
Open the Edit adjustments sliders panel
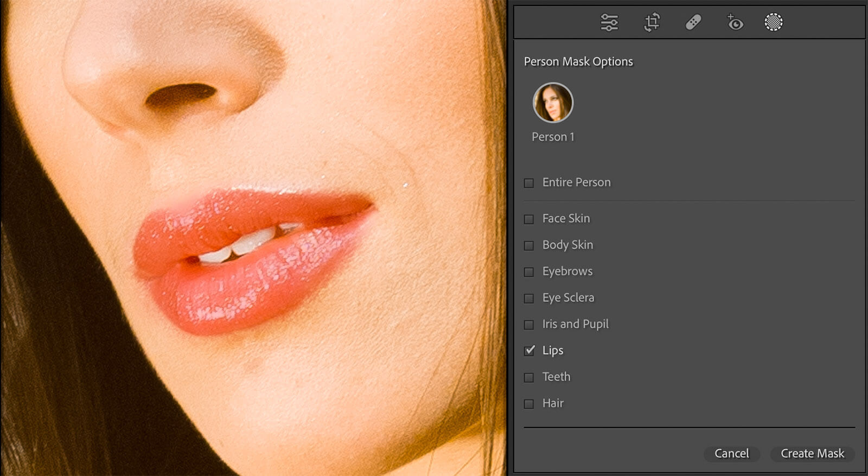[x=609, y=22]
